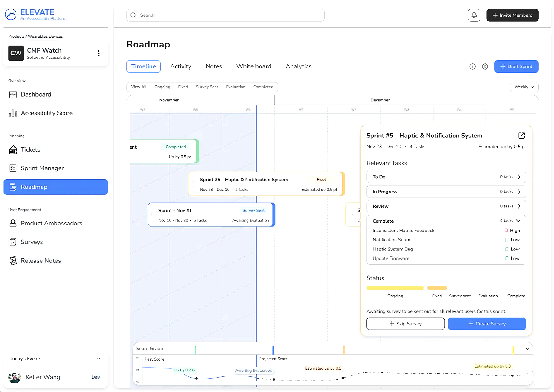
Task: Click the CW product avatar
Action: (x=16, y=53)
